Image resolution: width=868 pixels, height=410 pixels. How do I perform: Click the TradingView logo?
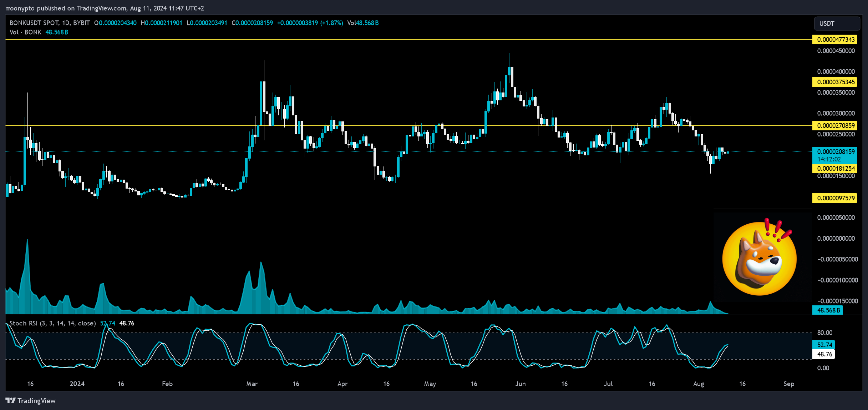coord(31,401)
